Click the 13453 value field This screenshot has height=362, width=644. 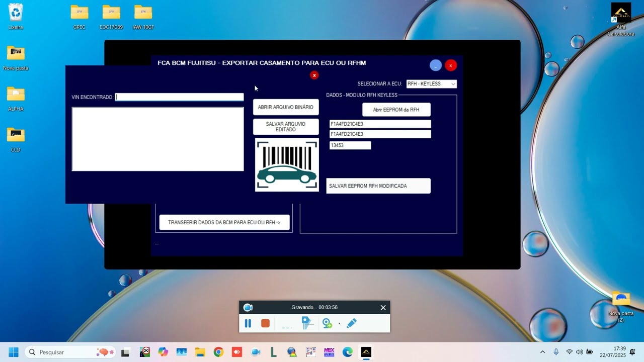350,145
